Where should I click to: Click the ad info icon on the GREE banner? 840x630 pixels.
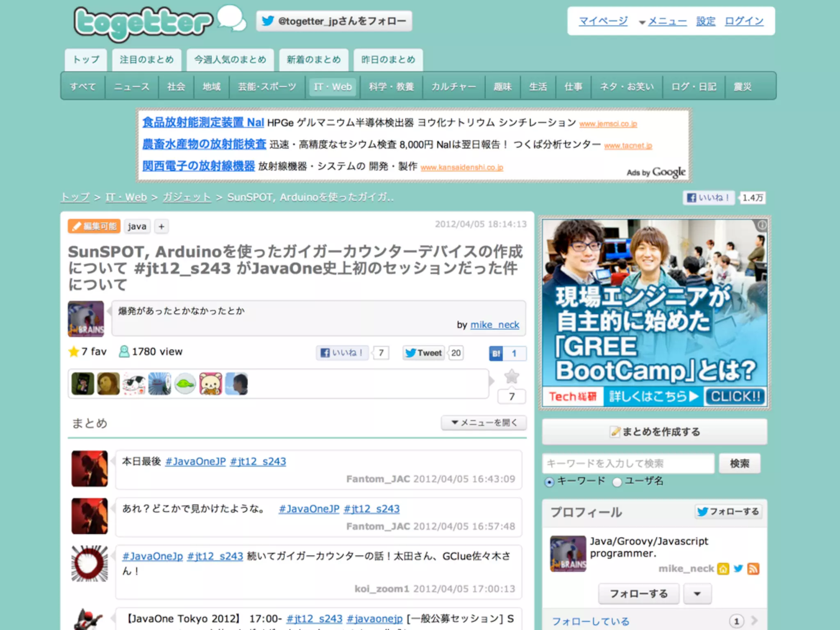pos(762,225)
